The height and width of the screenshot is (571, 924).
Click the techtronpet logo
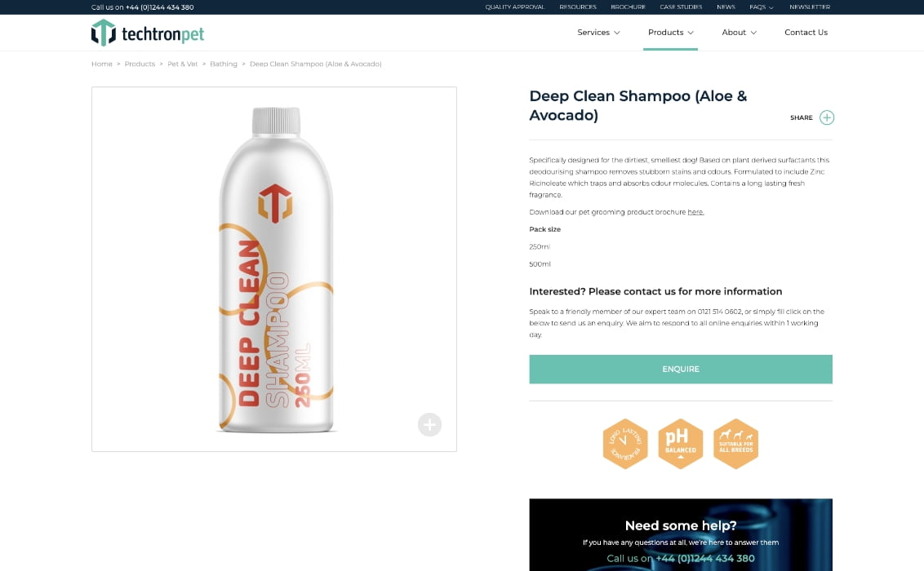click(x=148, y=33)
